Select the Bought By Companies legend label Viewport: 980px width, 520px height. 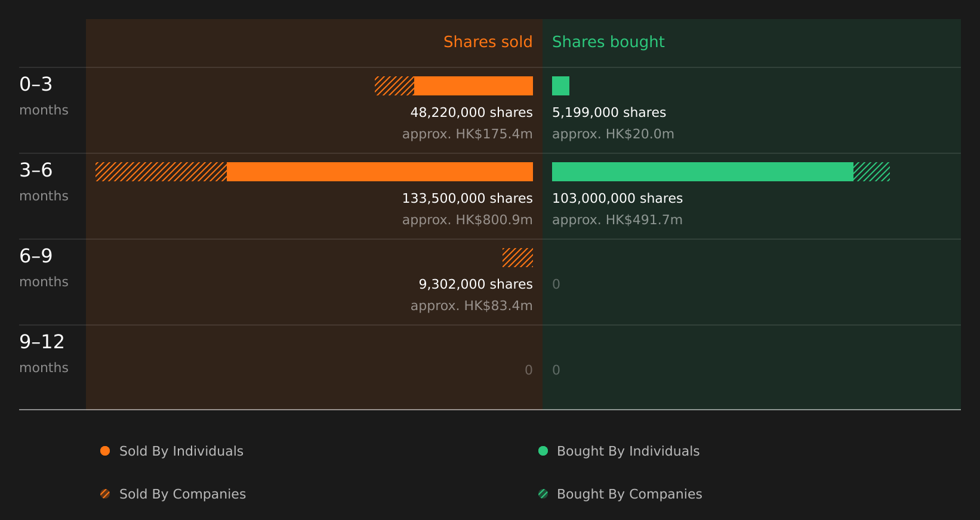click(629, 494)
